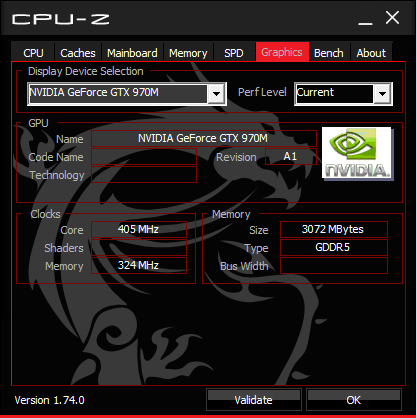The image size is (417, 419).
Task: Click the CPU-Z title logo
Action: 61,19
